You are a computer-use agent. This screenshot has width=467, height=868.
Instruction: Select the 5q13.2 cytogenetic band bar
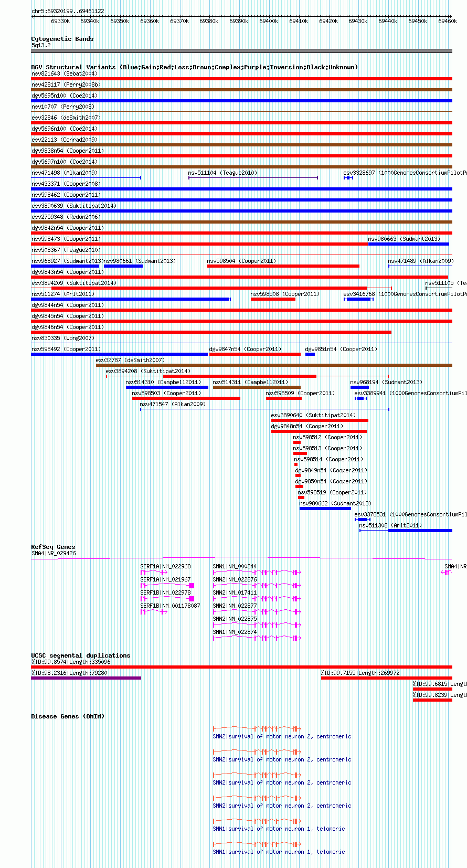click(x=241, y=51)
